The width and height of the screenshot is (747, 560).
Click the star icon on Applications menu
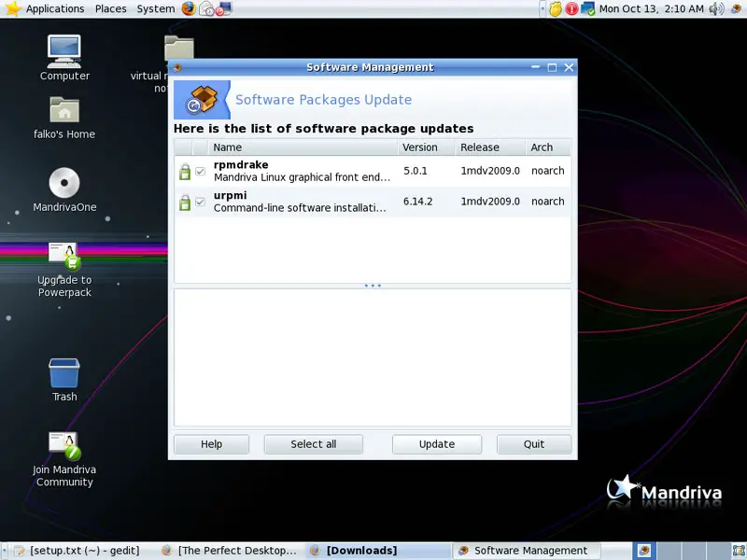(x=13, y=8)
